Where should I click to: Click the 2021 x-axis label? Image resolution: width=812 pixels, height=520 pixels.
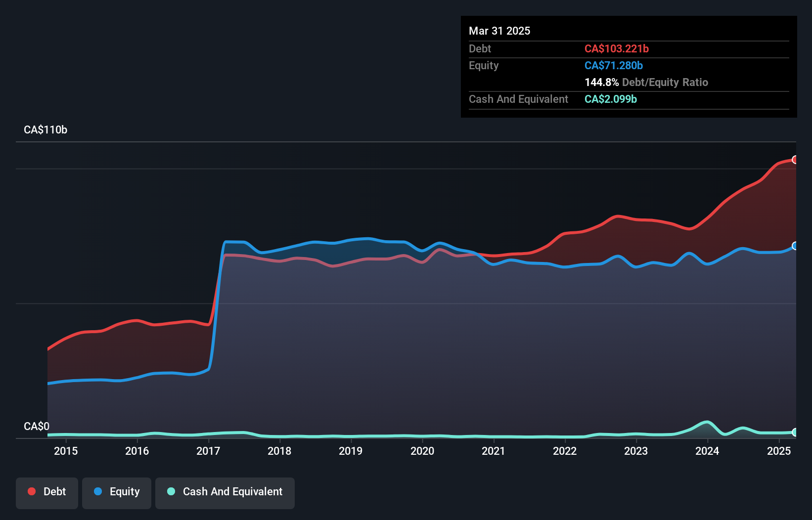coord(494,451)
